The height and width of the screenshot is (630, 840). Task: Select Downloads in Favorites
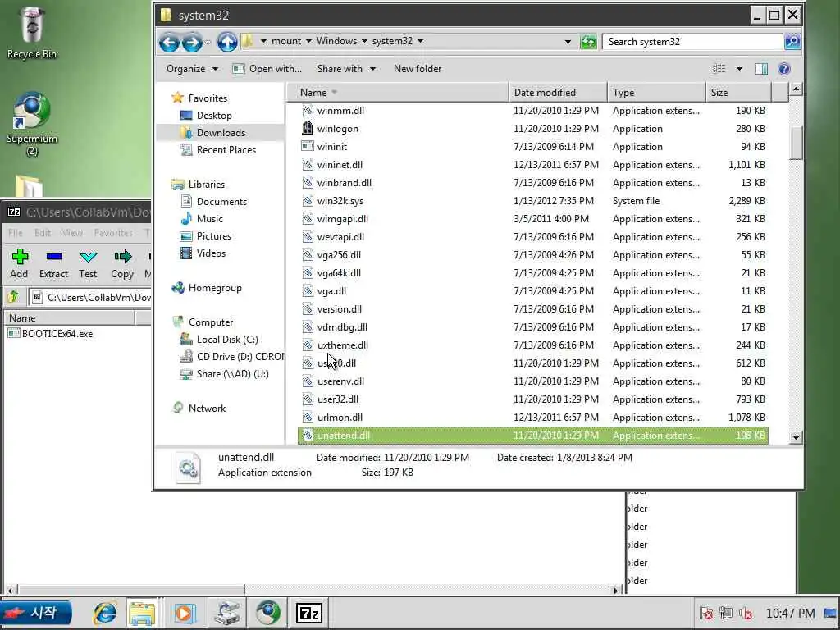click(221, 132)
